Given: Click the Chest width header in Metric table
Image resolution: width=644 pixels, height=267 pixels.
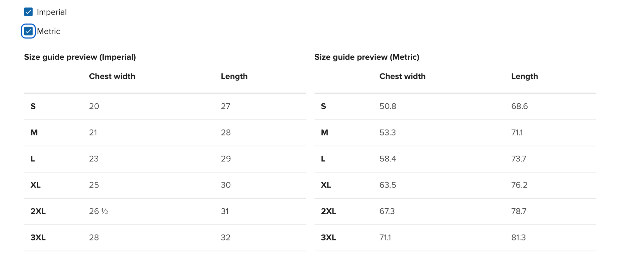Looking at the screenshot, I should click(402, 76).
